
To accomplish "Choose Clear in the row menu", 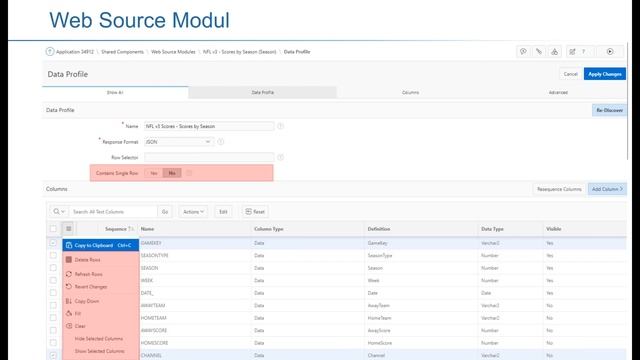I will pyautogui.click(x=100, y=326).
